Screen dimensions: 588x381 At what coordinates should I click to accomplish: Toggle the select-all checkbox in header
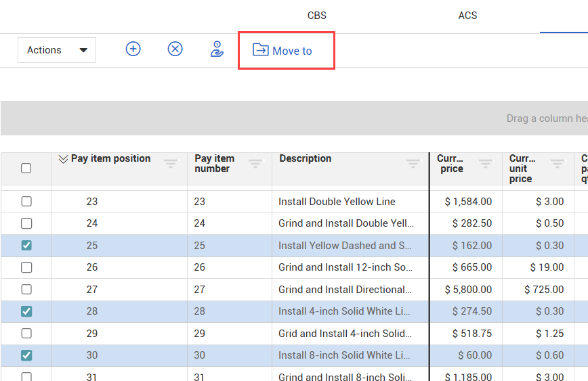pos(26,169)
